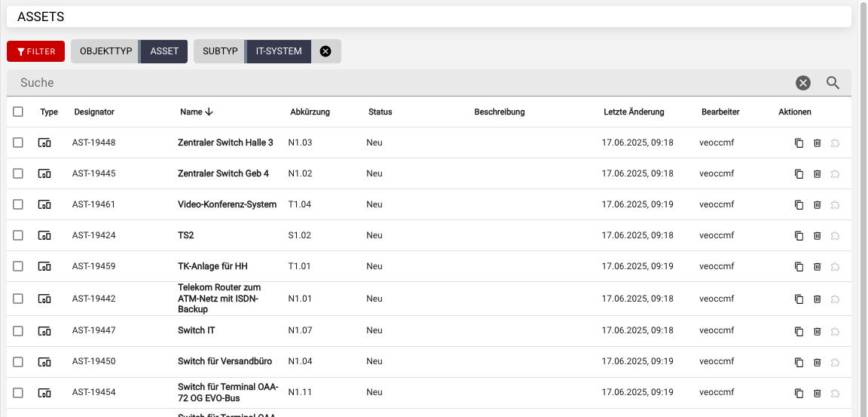The image size is (868, 417).
Task: Clone the TK-Anlage für HH asset
Action: tap(799, 267)
